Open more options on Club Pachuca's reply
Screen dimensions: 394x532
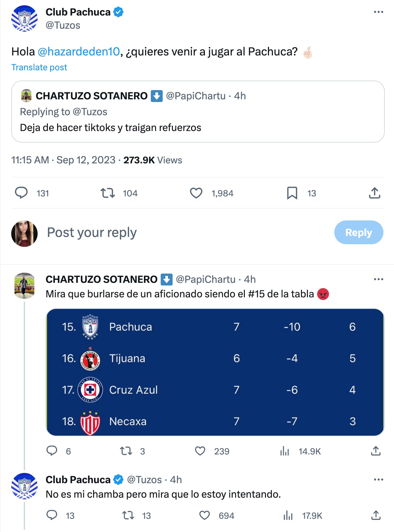tap(378, 480)
